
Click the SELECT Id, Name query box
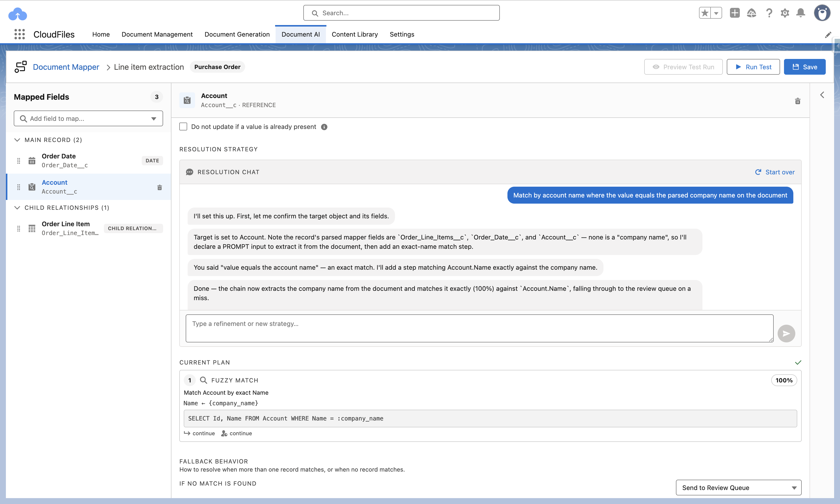coord(490,419)
